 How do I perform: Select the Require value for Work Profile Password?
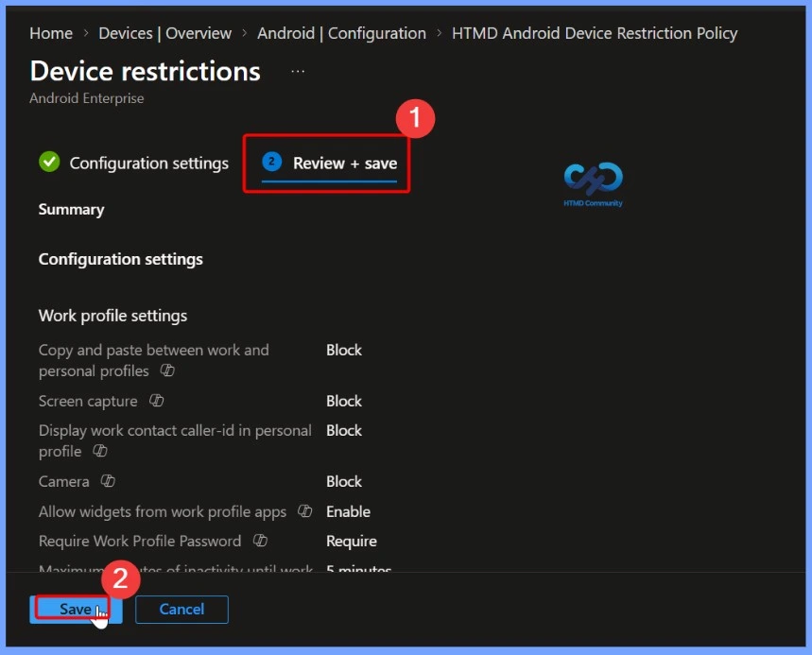(x=351, y=541)
